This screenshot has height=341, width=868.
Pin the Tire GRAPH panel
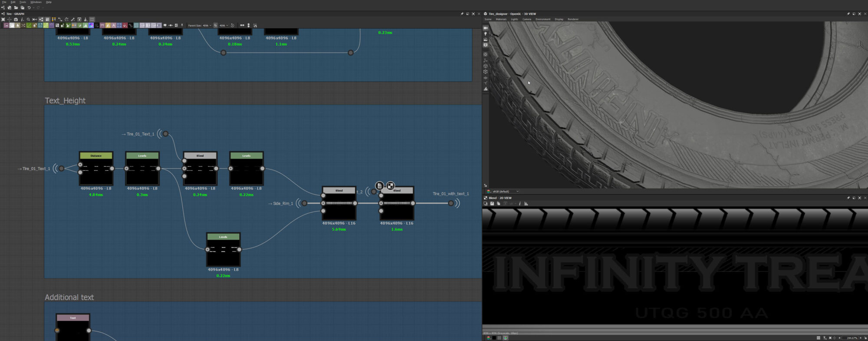(462, 13)
